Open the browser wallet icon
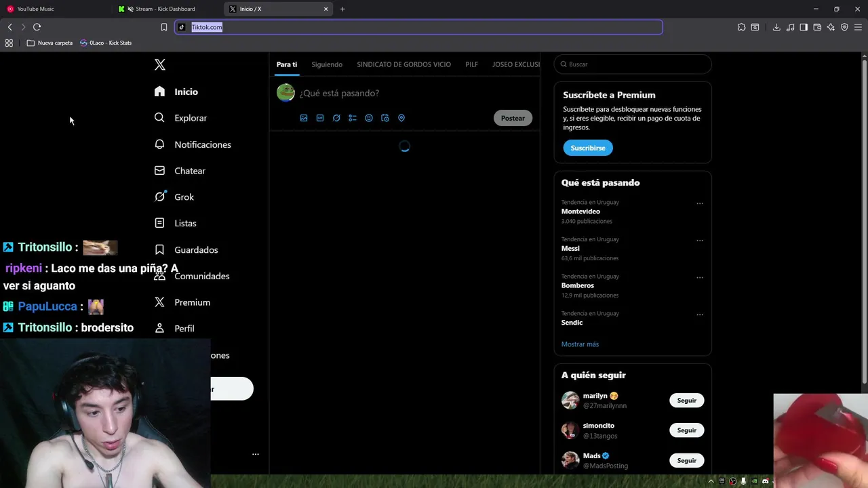The width and height of the screenshot is (868, 488). tap(817, 27)
